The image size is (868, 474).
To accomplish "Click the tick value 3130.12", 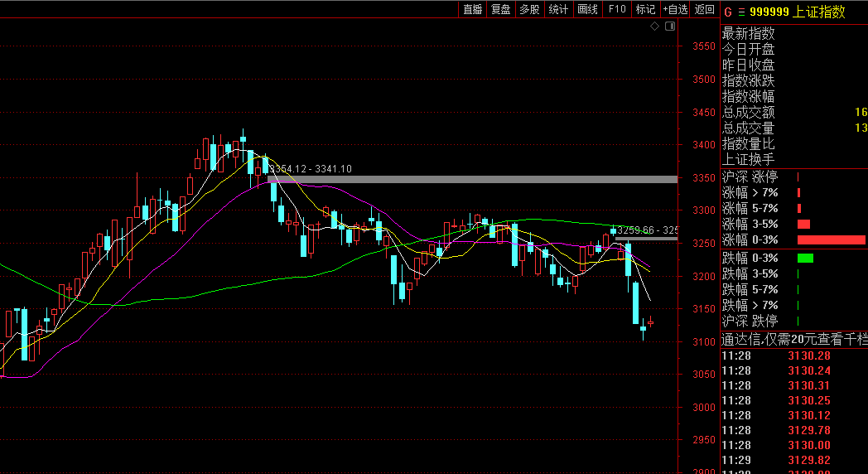I will point(809,415).
